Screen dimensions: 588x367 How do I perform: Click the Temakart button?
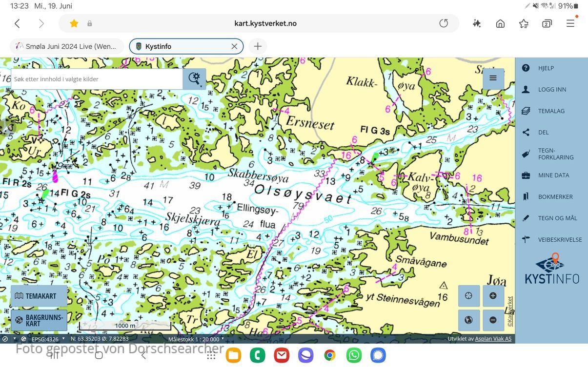tap(39, 296)
